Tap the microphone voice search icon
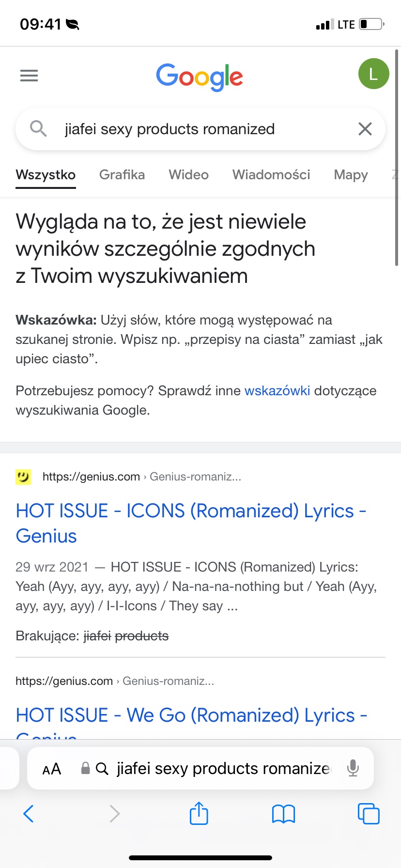The height and width of the screenshot is (868, 401). 353,768
